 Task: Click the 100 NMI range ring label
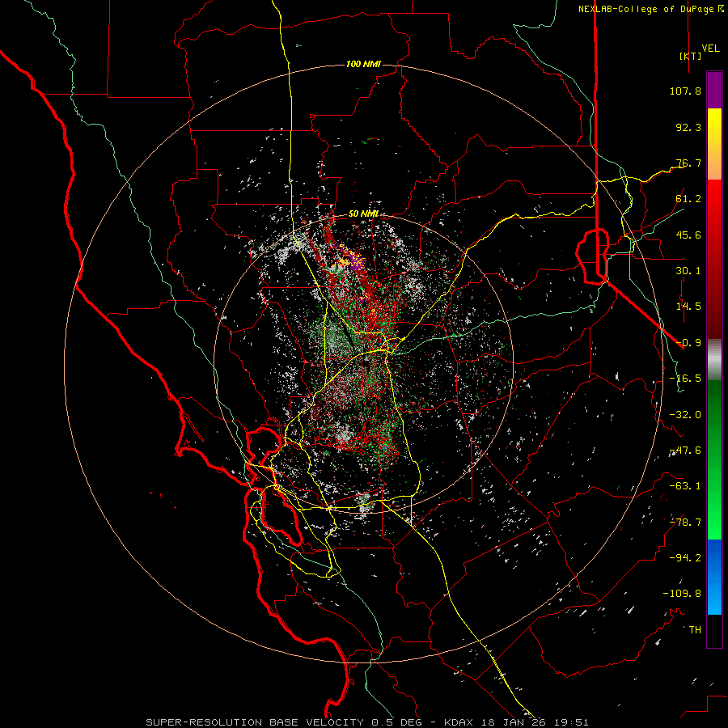pyautogui.click(x=363, y=64)
